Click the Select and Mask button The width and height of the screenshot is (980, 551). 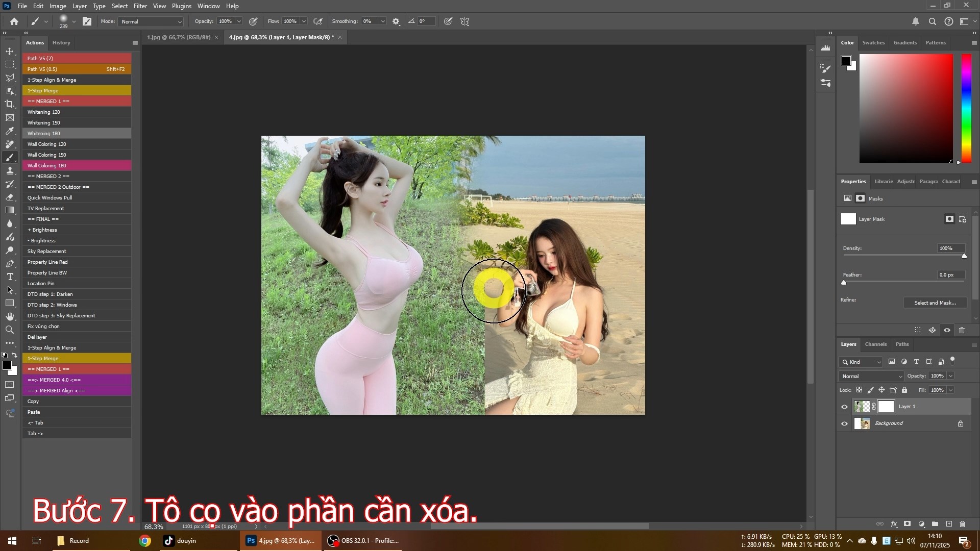pyautogui.click(x=935, y=303)
